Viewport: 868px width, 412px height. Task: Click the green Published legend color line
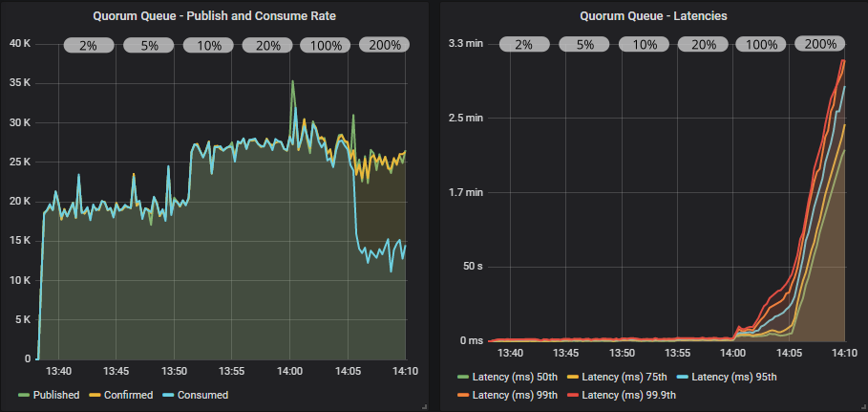pos(24,395)
